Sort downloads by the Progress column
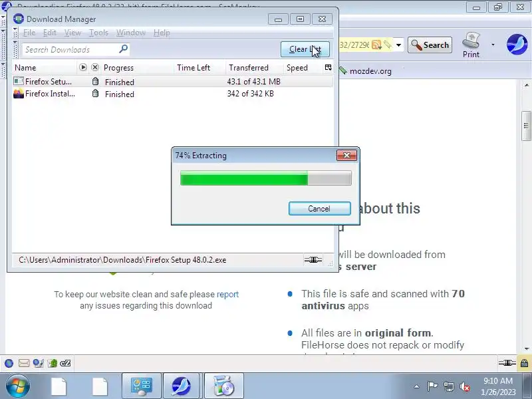 138,68
